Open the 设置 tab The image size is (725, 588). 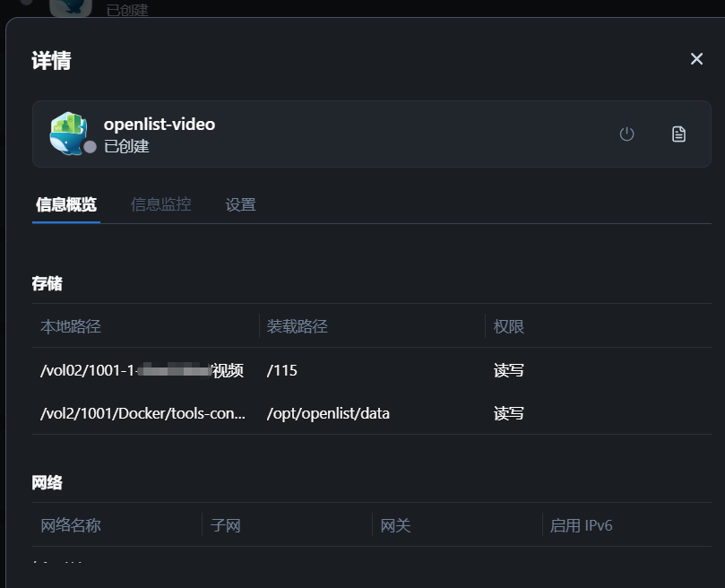[239, 203]
